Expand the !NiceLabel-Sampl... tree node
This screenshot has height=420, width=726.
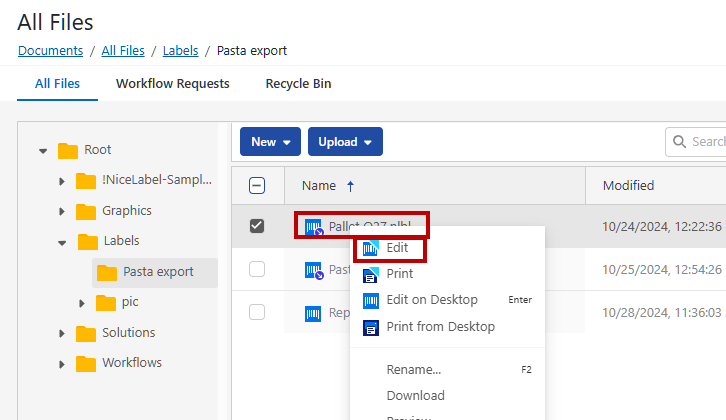(62, 181)
